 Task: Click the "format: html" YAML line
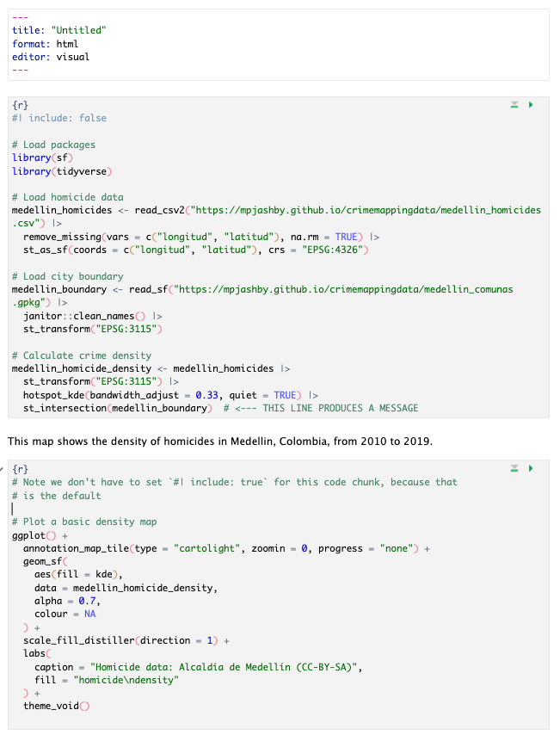click(x=45, y=44)
